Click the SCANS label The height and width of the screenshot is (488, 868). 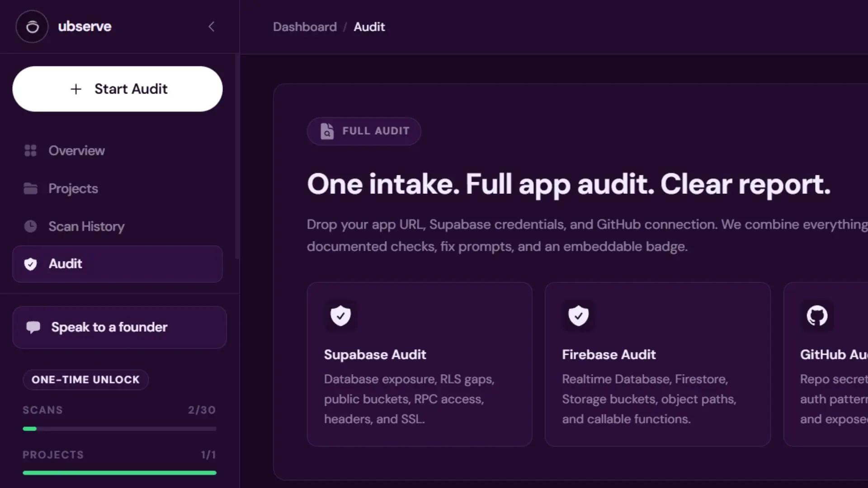click(42, 410)
